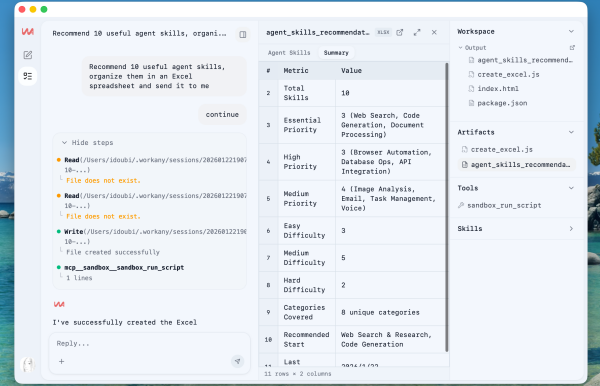Viewport: 600px width, 386px height.
Task: Open package.json in the workspace
Action: [x=498, y=103]
